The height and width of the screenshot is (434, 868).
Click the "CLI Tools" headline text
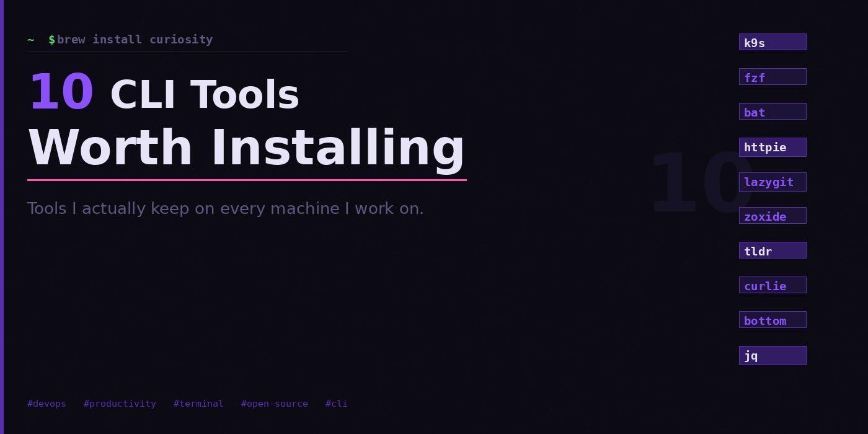point(205,95)
